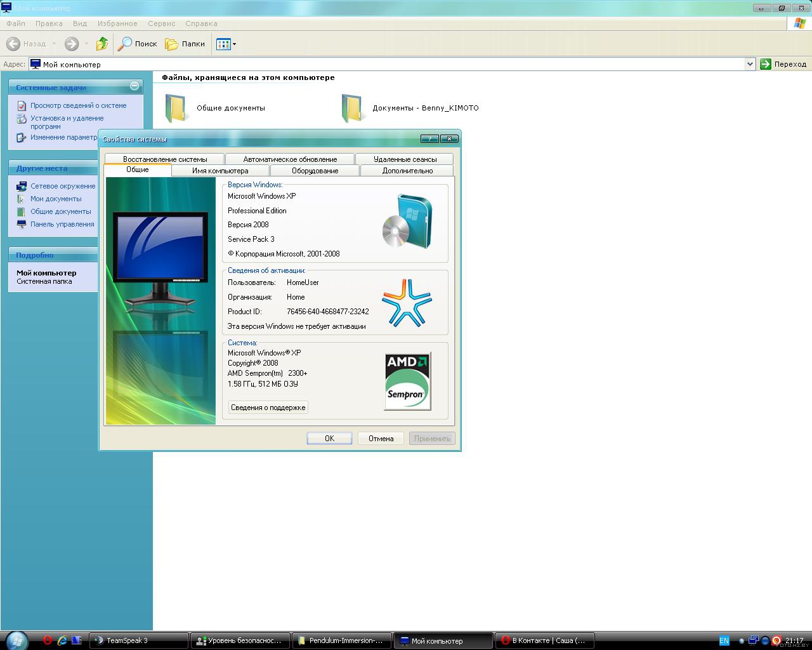This screenshot has height=650, width=812.
Task: Switch to Имя компьютера tab
Action: [220, 170]
